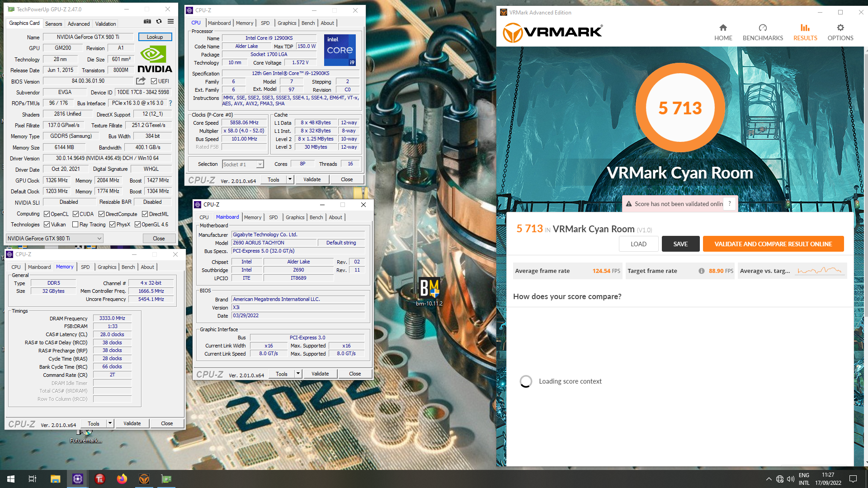
Task: Click the Default string model field
Action: pos(341,243)
